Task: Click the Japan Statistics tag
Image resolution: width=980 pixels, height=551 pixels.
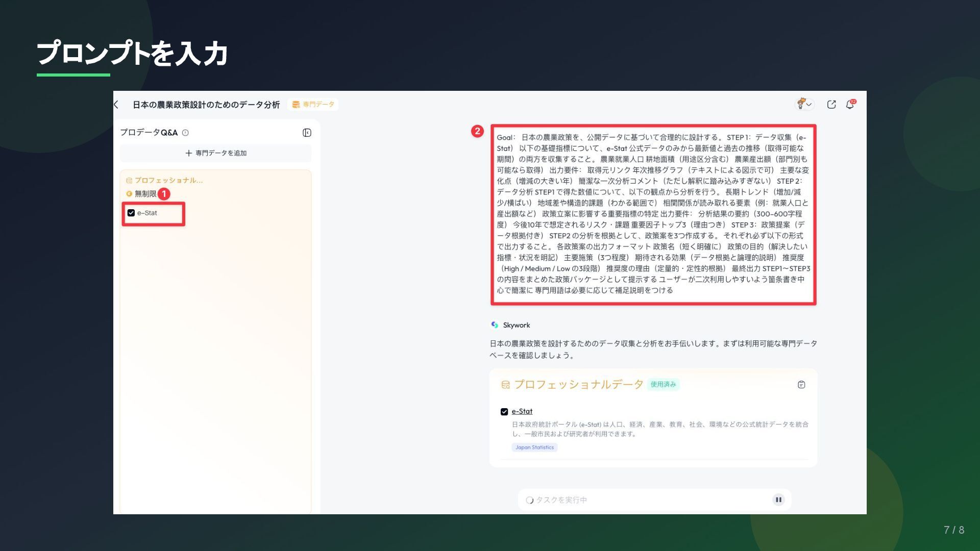Action: pyautogui.click(x=534, y=447)
